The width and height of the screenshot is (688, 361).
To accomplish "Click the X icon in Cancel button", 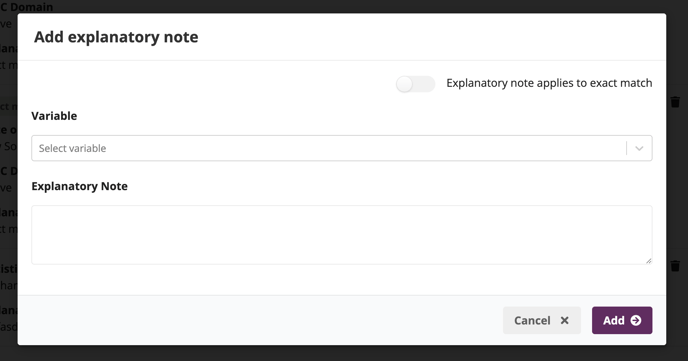I will (x=565, y=321).
